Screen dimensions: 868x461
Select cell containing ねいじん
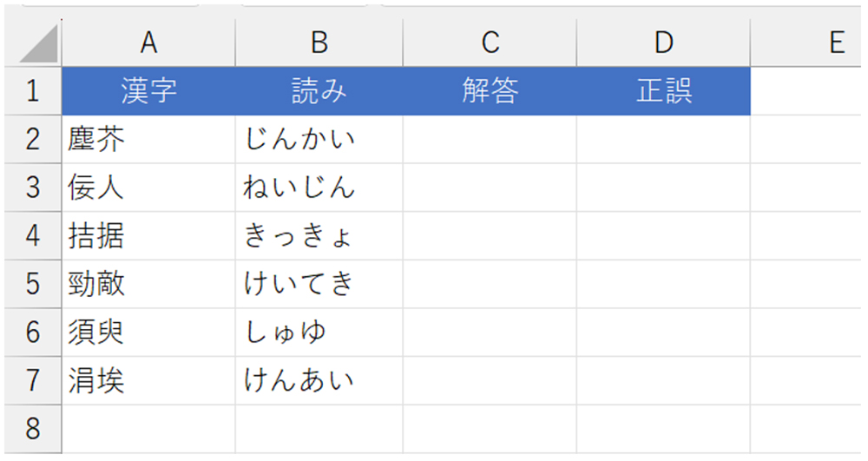pos(319,187)
